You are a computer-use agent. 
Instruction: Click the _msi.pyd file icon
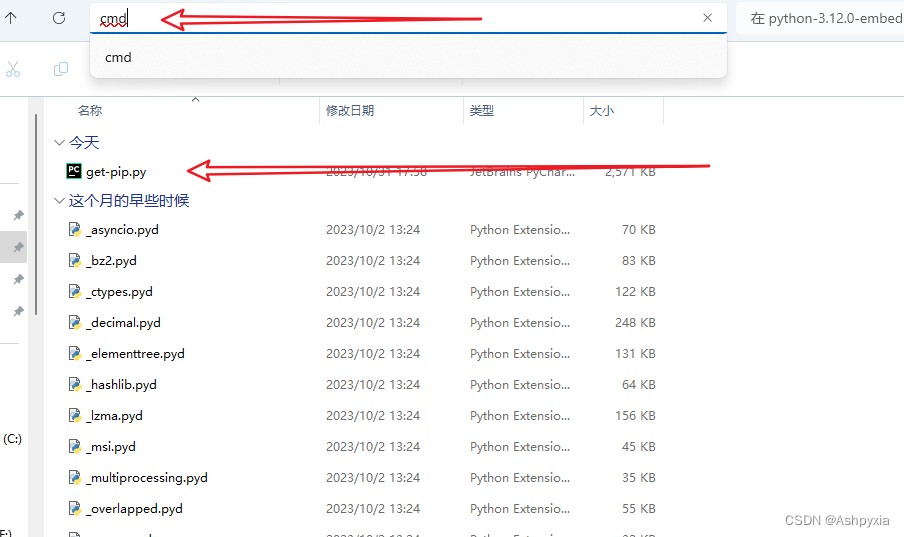75,446
